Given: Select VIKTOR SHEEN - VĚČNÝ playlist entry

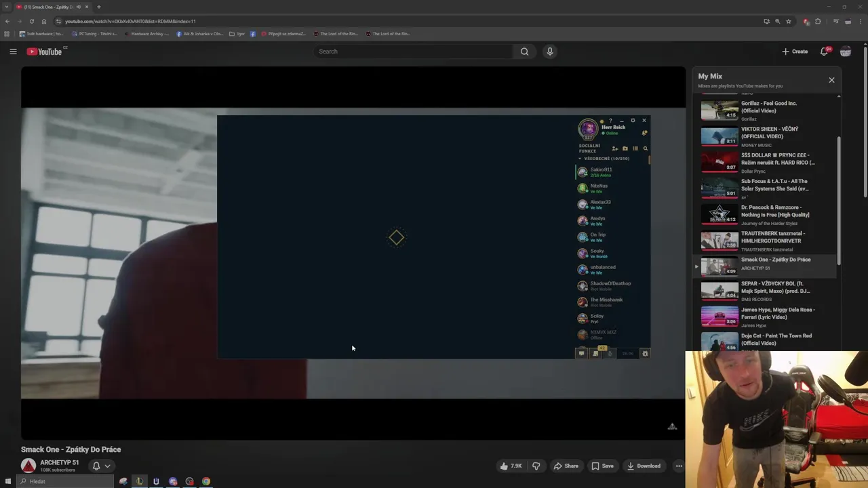Looking at the screenshot, I should (766, 136).
